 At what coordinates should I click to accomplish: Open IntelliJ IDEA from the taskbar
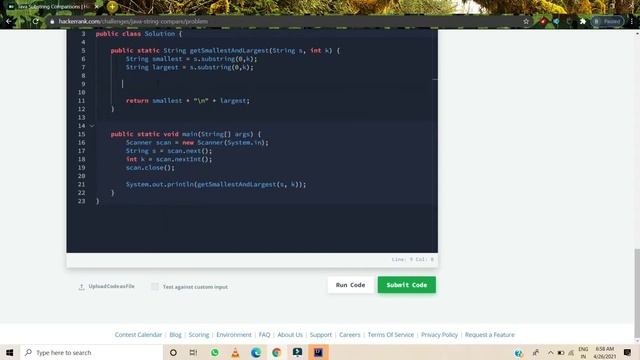[x=318, y=352]
